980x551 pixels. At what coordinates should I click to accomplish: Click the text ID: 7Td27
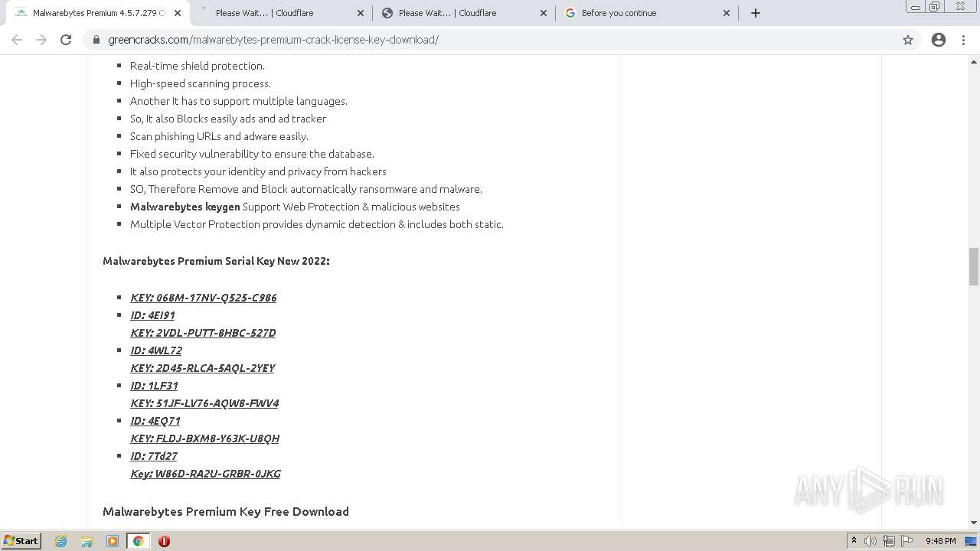(x=154, y=456)
